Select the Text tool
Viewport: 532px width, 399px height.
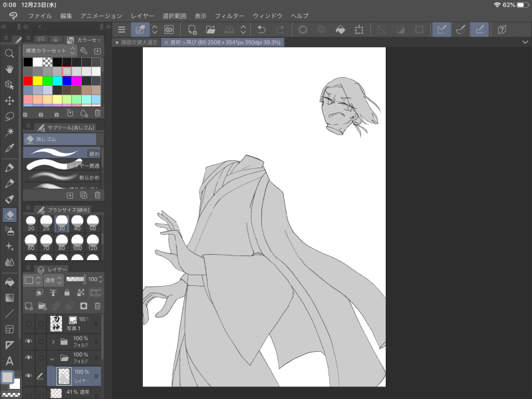click(x=9, y=361)
